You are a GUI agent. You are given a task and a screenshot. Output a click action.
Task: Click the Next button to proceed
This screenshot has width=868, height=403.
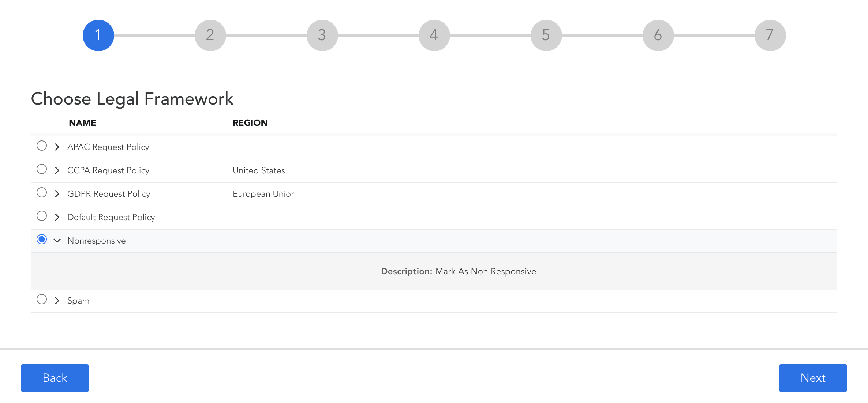(813, 377)
